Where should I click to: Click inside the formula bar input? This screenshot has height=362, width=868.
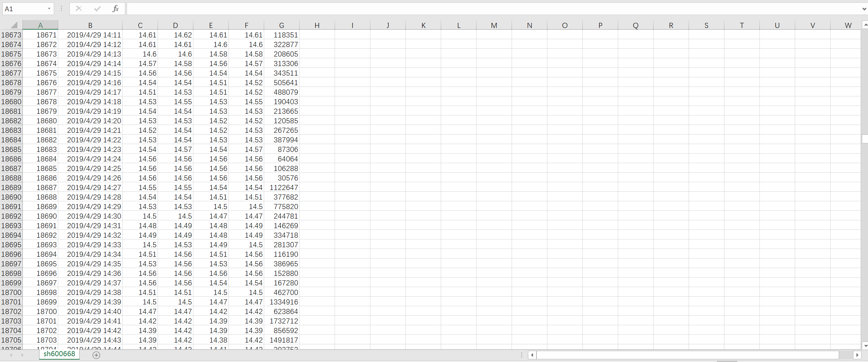(x=494, y=9)
